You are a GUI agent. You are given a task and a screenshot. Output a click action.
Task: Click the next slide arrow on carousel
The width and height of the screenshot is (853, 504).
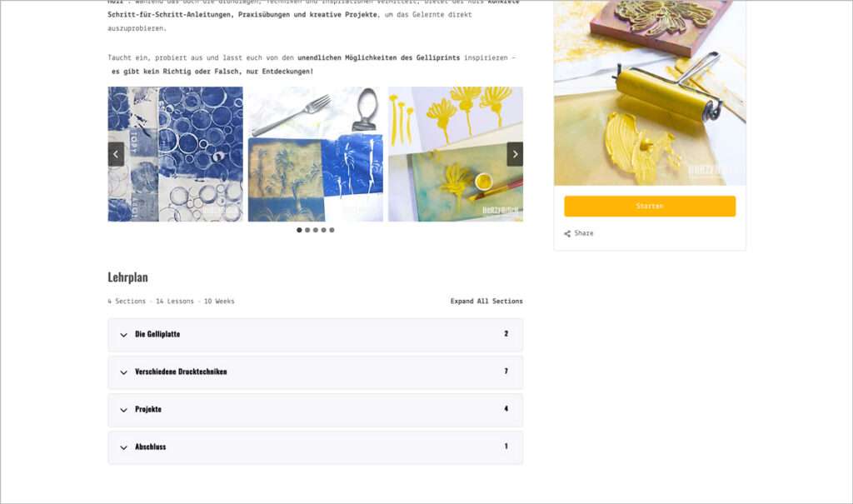coord(515,154)
